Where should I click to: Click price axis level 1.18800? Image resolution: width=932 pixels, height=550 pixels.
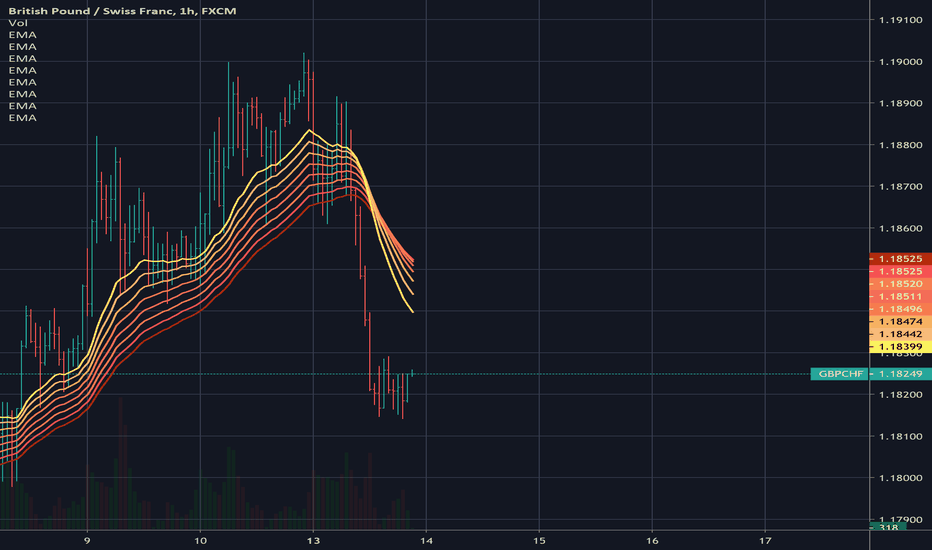(x=900, y=145)
